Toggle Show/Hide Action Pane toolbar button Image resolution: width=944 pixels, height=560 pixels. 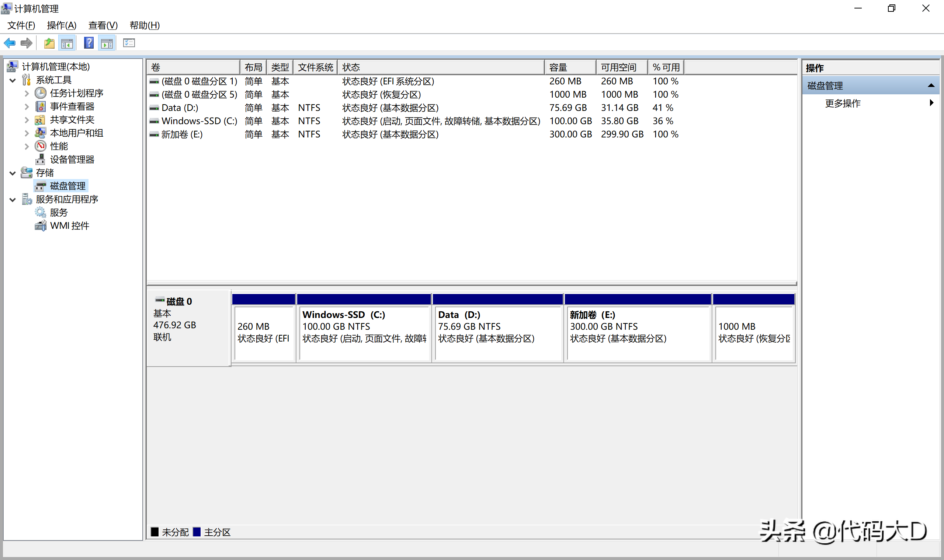click(x=107, y=43)
